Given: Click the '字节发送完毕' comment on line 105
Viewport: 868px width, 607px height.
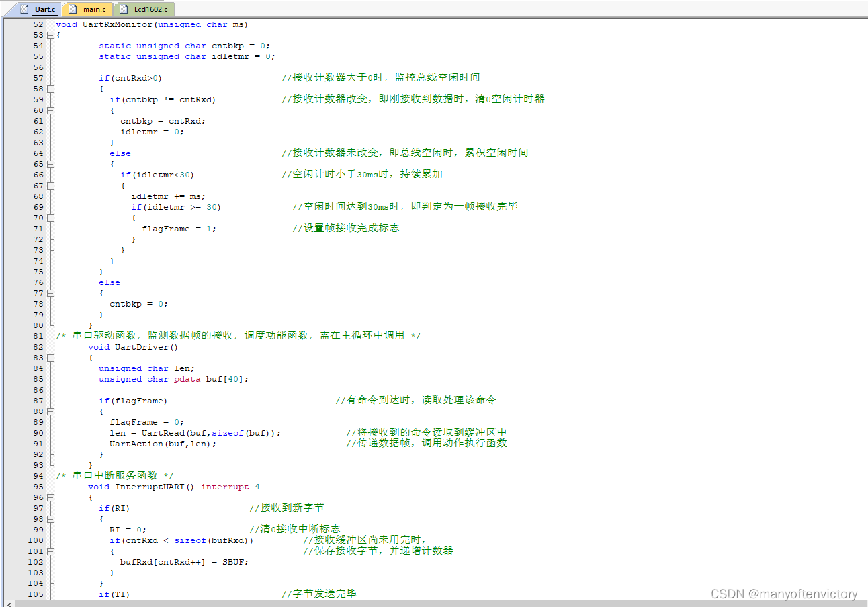Looking at the screenshot, I should tap(319, 594).
